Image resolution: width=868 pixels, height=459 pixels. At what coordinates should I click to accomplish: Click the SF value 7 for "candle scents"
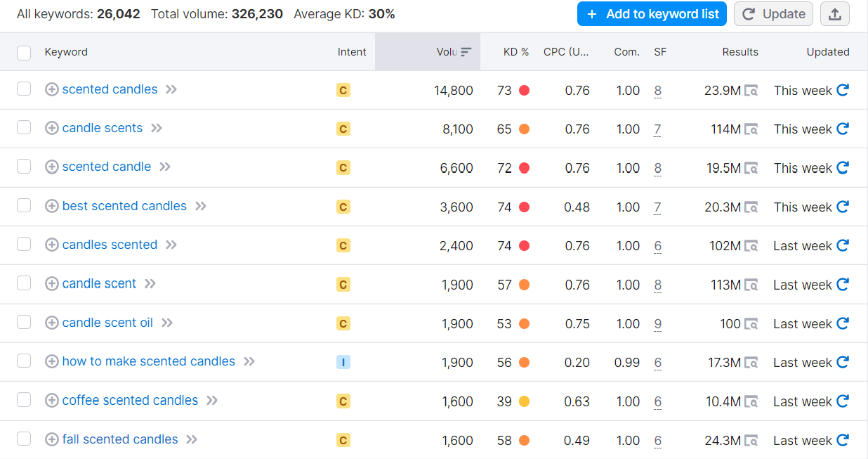(658, 129)
